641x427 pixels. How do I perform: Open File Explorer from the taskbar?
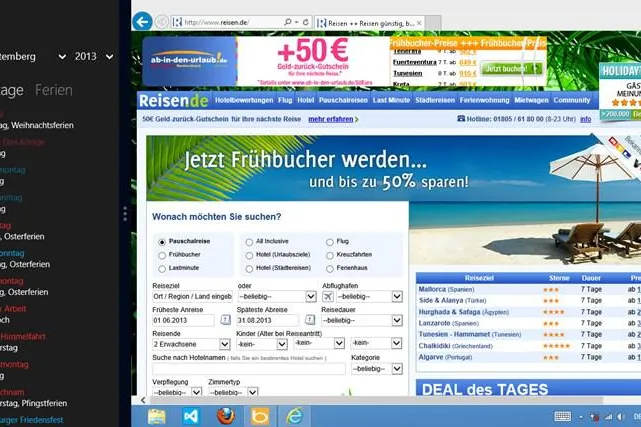pyautogui.click(x=157, y=416)
